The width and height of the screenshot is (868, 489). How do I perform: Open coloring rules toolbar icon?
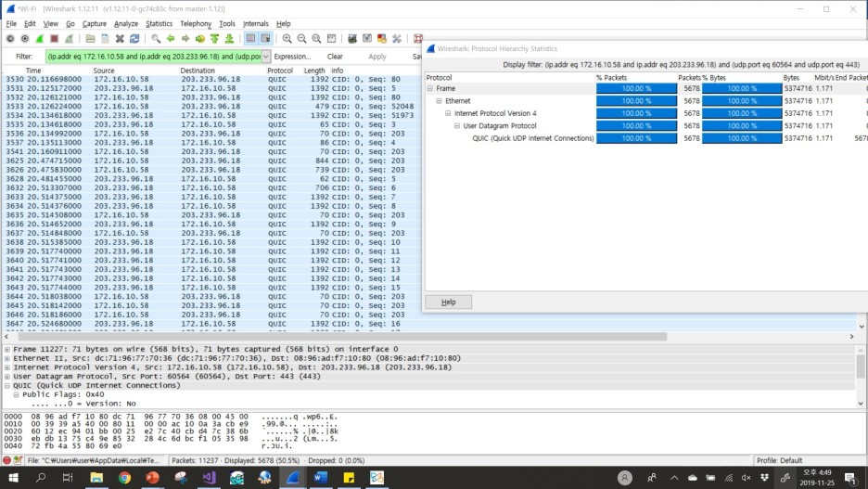point(382,38)
